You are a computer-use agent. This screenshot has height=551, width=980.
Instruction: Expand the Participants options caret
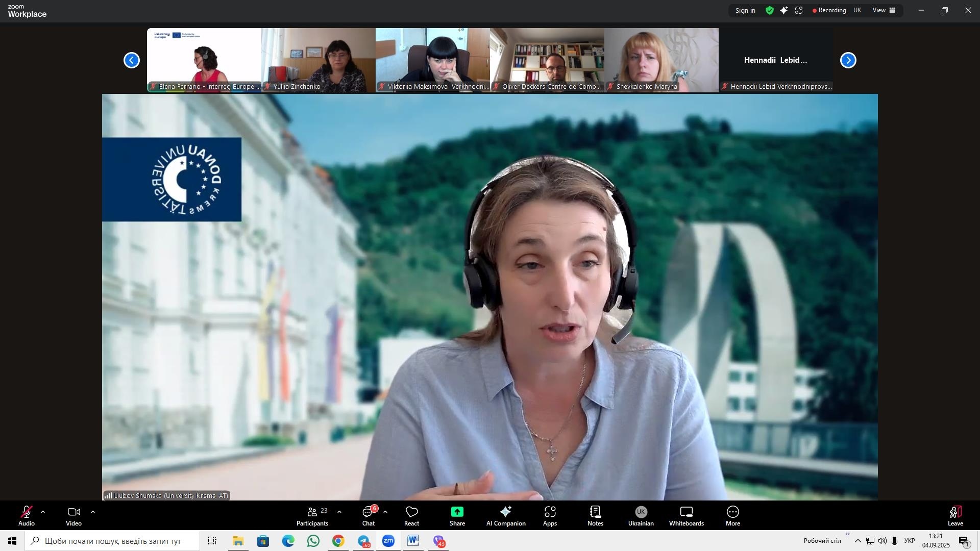pos(339,512)
